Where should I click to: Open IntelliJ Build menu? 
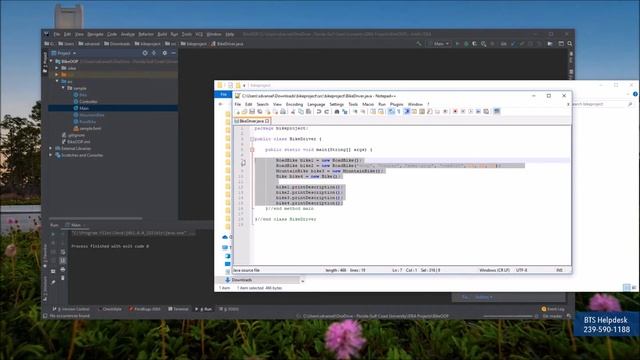[162, 34]
